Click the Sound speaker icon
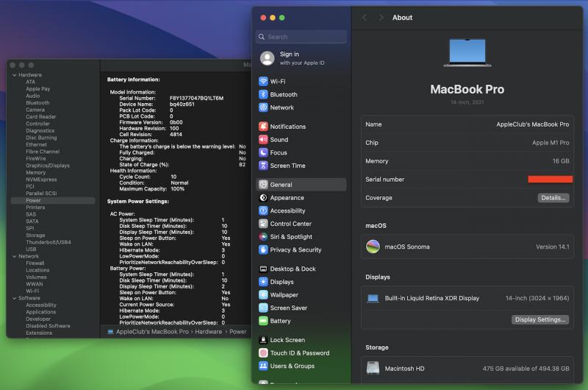Image resolution: width=588 pixels, height=390 pixels. 263,140
